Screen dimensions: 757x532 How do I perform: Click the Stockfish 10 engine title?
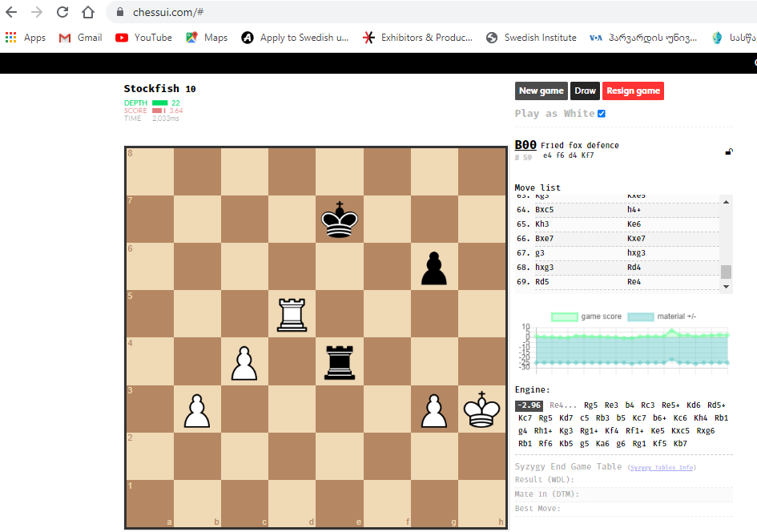coord(159,89)
